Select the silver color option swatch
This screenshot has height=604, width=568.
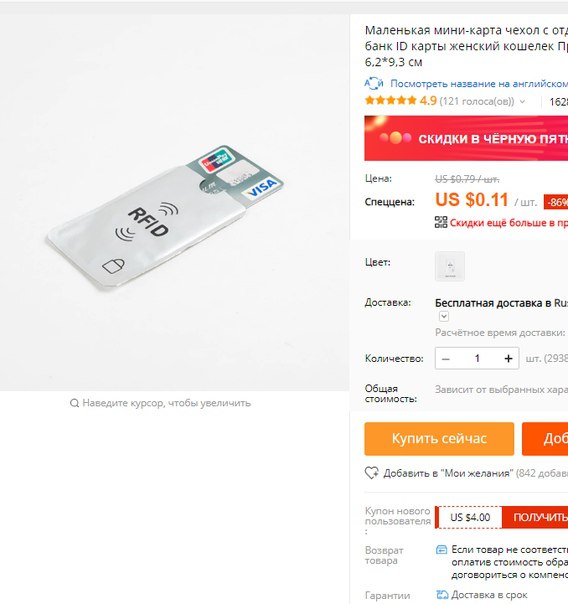point(450,266)
